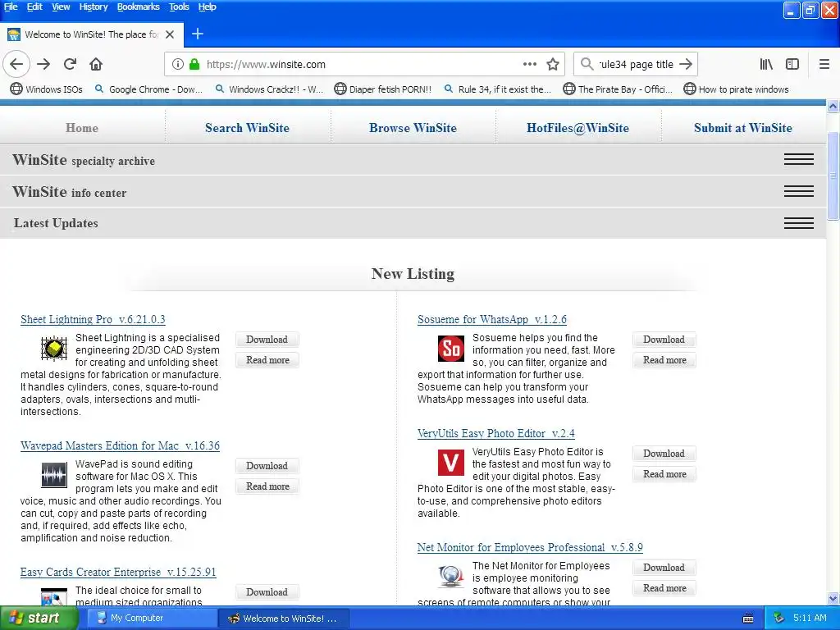Close the Welcome to WinSite tab
This screenshot has width=840, height=630.
(x=170, y=34)
